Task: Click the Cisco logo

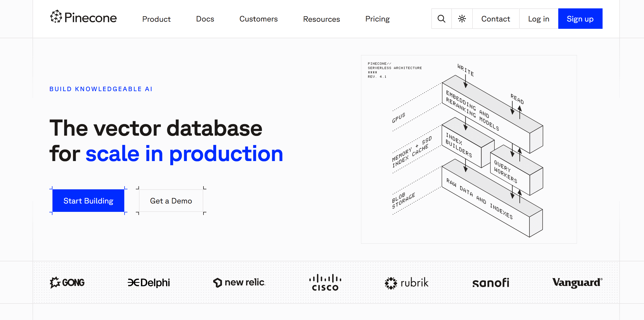Action: click(325, 283)
